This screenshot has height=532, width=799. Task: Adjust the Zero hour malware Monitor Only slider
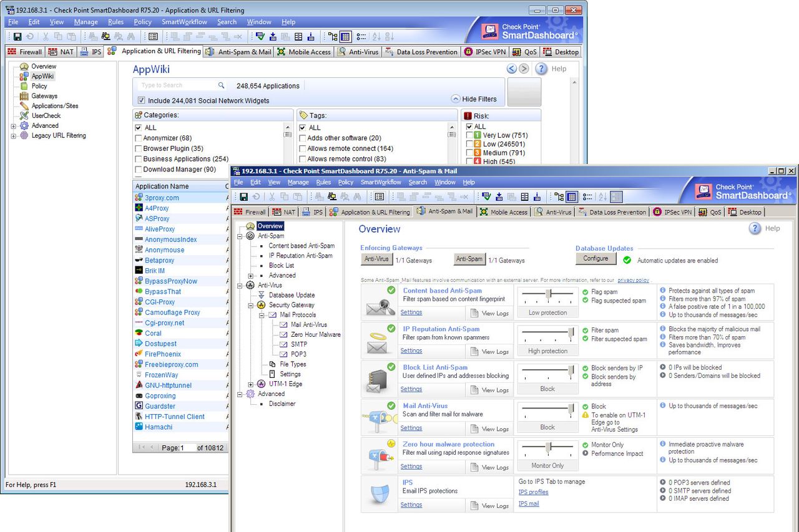548,447
